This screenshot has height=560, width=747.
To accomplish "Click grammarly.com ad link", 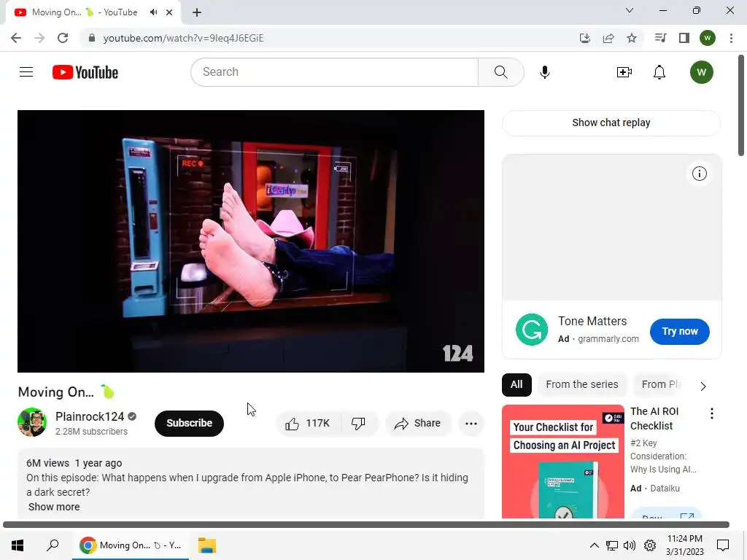I will [608, 339].
